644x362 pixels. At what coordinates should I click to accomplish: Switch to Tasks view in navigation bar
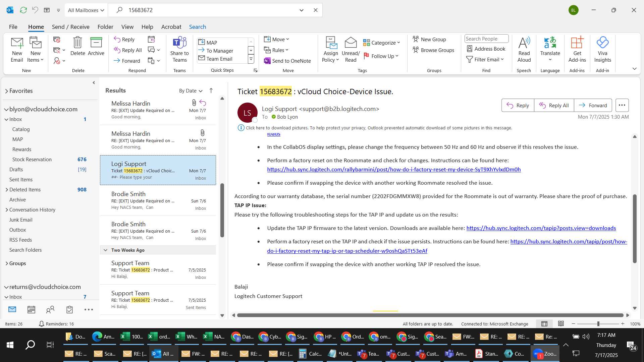69,309
